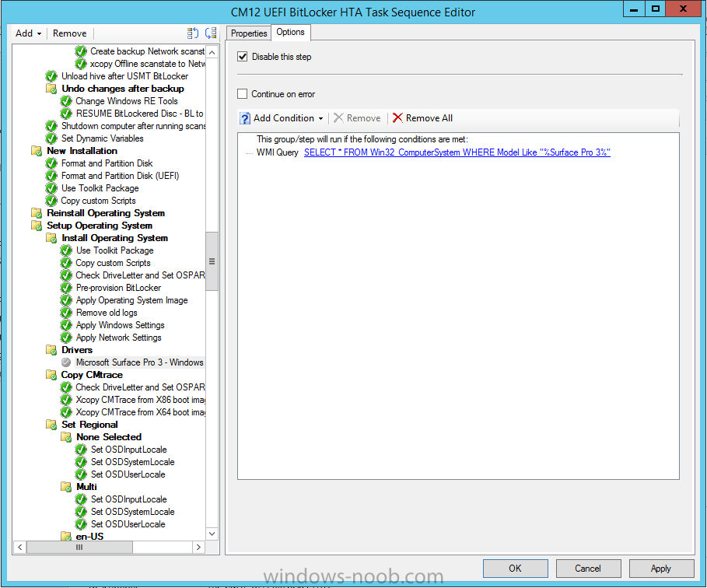This screenshot has width=707, height=588.
Task: Select the en-US group
Action: pyautogui.click(x=89, y=536)
